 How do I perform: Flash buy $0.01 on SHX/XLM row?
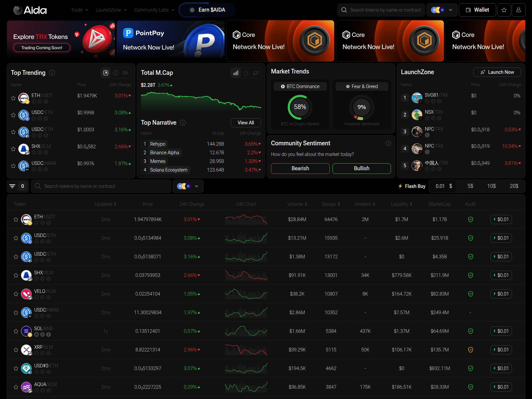pos(501,275)
